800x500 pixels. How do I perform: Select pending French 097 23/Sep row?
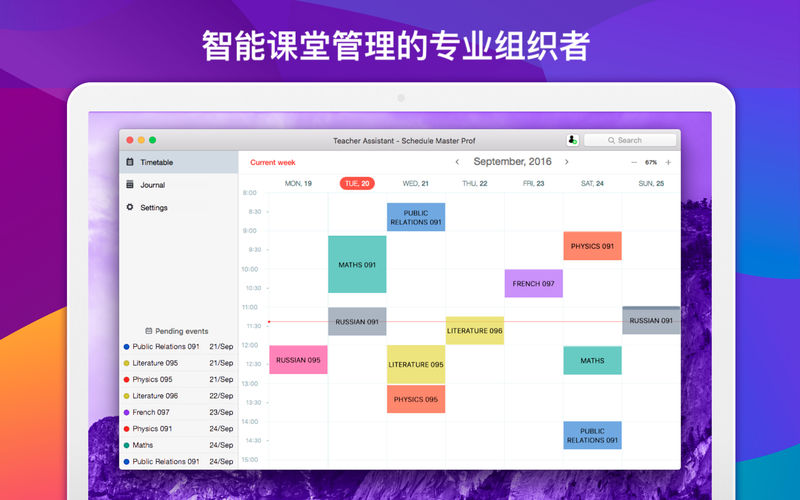[x=179, y=412]
